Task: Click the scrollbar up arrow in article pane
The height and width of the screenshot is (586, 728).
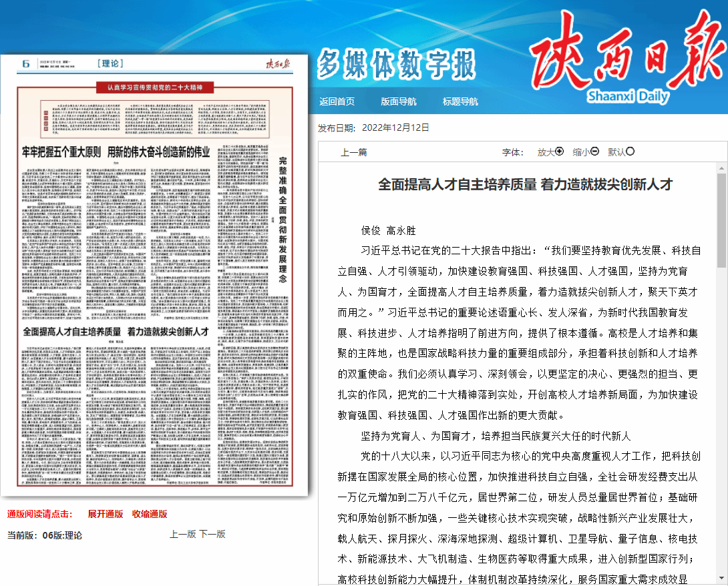Action: pos(721,167)
